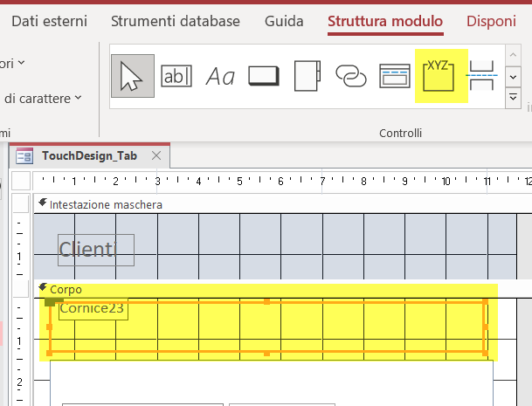Image resolution: width=532 pixels, height=406 pixels.
Task: Select the Label (Aa) control
Action: coord(220,76)
